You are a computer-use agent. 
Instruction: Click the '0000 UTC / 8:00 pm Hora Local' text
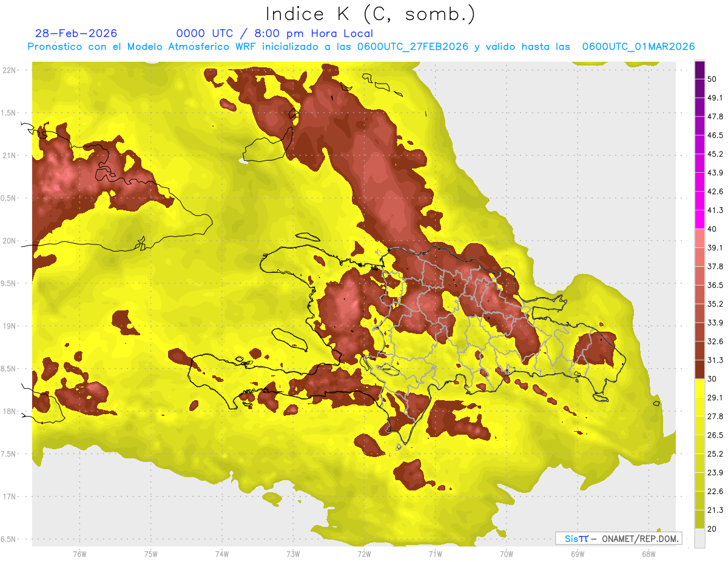pyautogui.click(x=274, y=33)
